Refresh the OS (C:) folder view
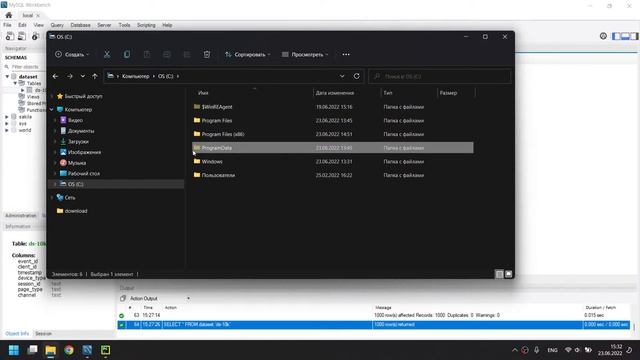The width and height of the screenshot is (640, 360). (357, 76)
